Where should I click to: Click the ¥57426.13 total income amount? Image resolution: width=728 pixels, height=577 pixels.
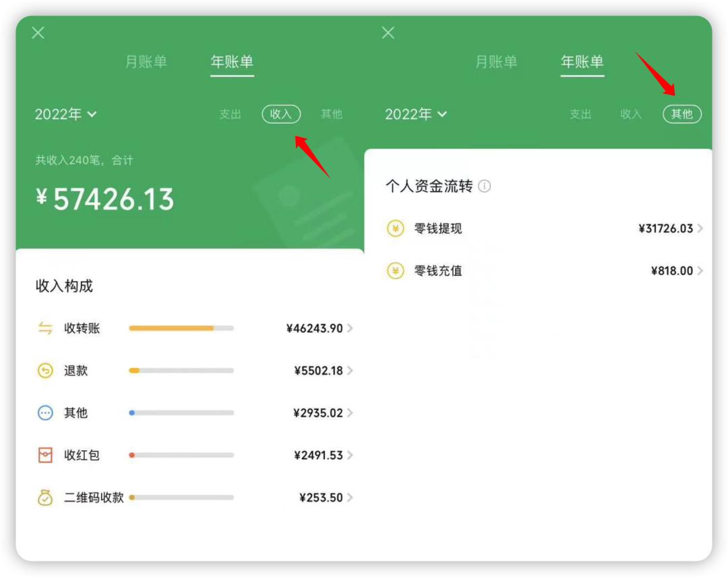tap(104, 199)
